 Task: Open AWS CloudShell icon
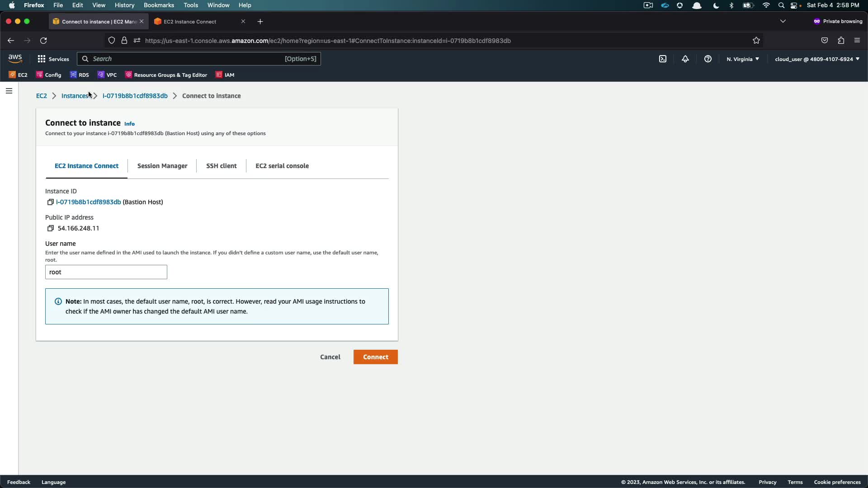[x=663, y=59]
